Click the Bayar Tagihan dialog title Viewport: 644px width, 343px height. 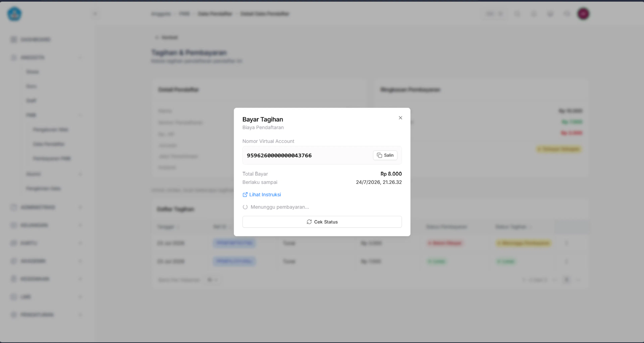click(263, 119)
